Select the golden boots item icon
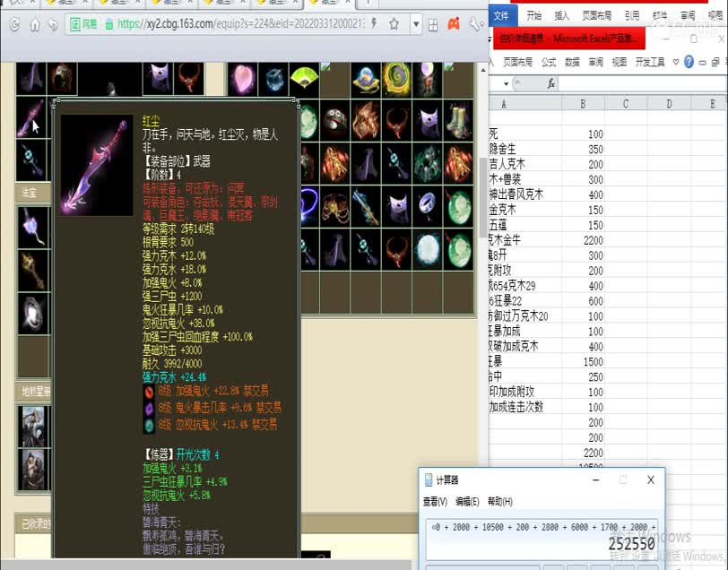This screenshot has height=570, width=728. (458, 121)
